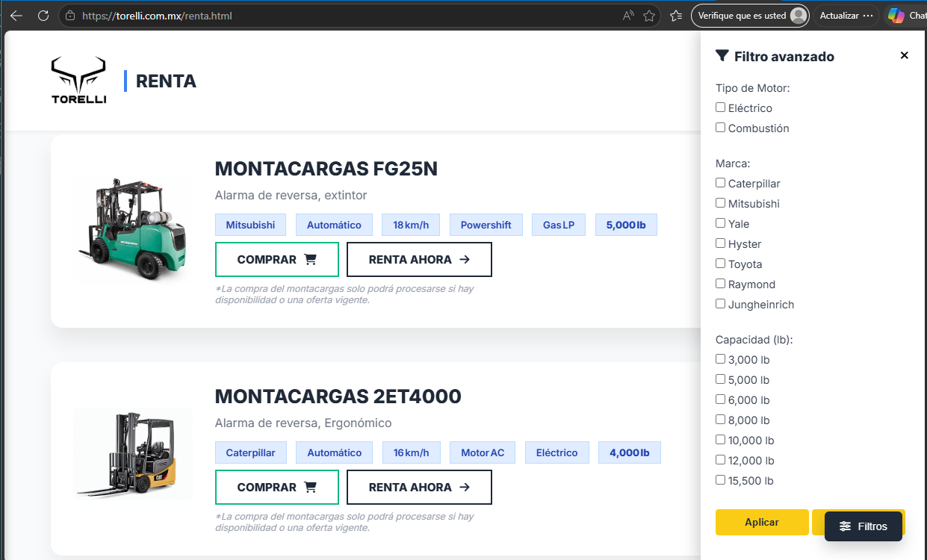Click the MONTACARGAS 2ET4000 title

pos(338,396)
